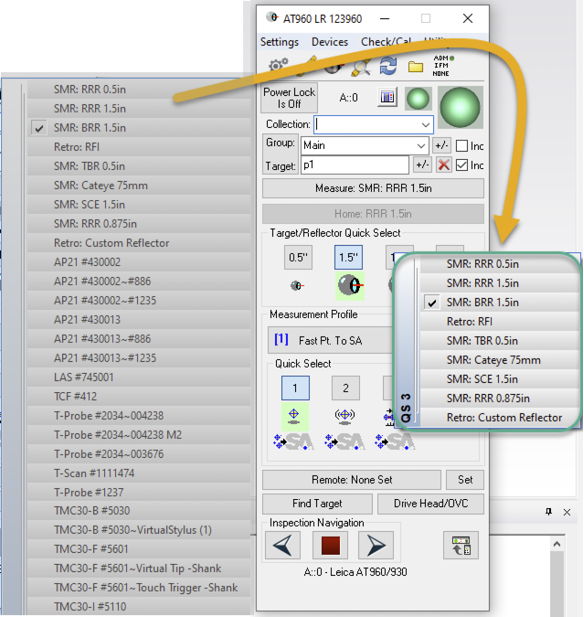The width and height of the screenshot is (584, 617).
Task: Select TCF #412 in long list
Action: [139, 396]
